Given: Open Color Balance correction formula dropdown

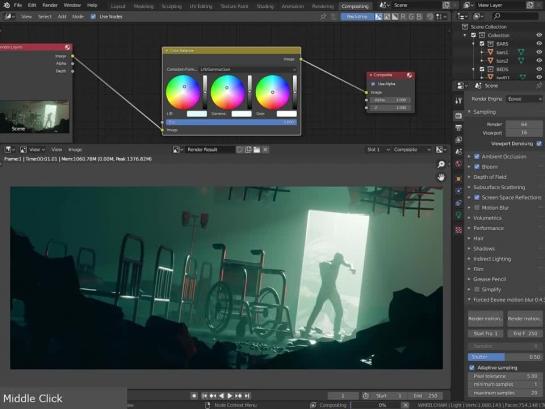Looking at the screenshot, I should click(x=249, y=69).
